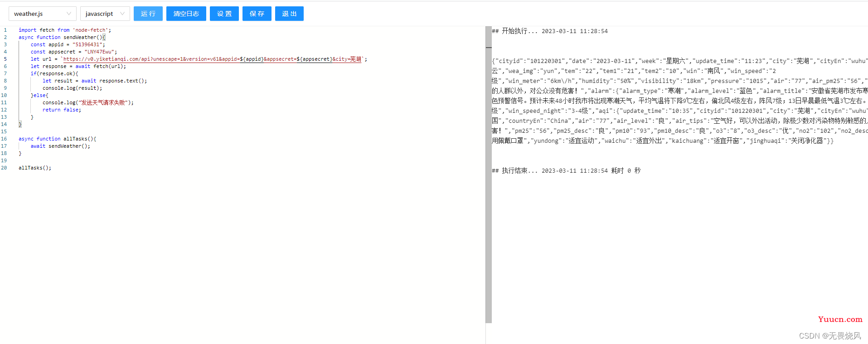Viewport: 868px width, 344px height.
Task: Click the log panel vertical scrollbar
Action: click(x=489, y=174)
